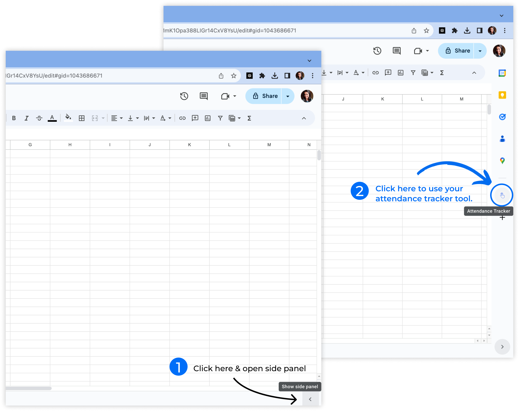The width and height of the screenshot is (519, 420).
Task: Click the Attendance Tracker icon
Action: click(x=501, y=195)
